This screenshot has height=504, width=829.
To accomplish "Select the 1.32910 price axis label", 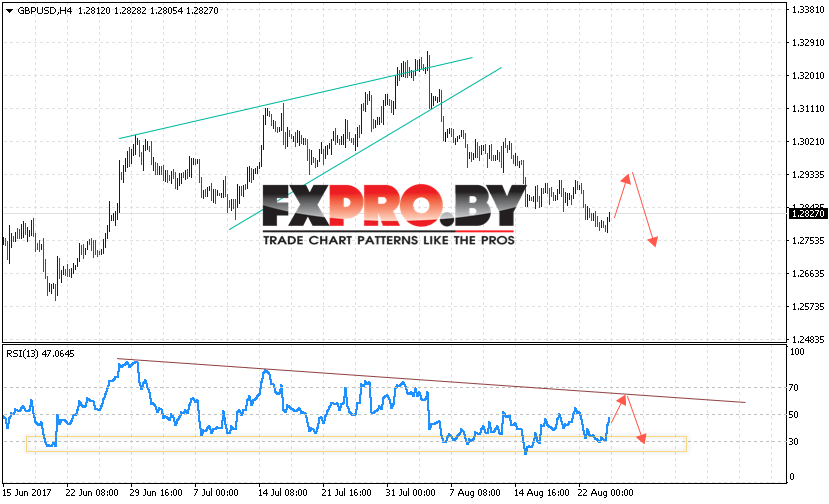I will [x=807, y=43].
